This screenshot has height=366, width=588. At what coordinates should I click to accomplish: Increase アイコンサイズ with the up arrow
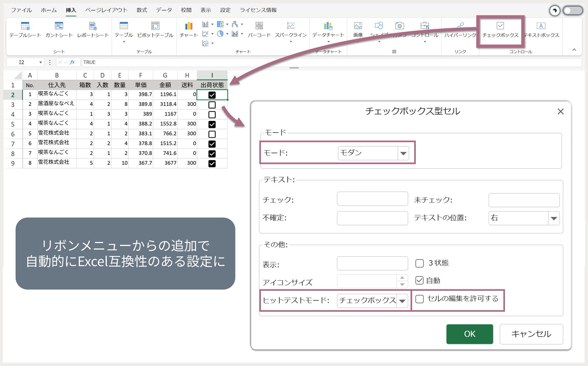(402, 278)
